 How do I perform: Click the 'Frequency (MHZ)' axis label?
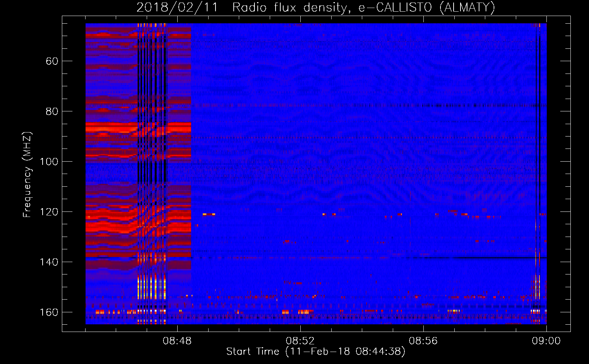tap(27, 174)
